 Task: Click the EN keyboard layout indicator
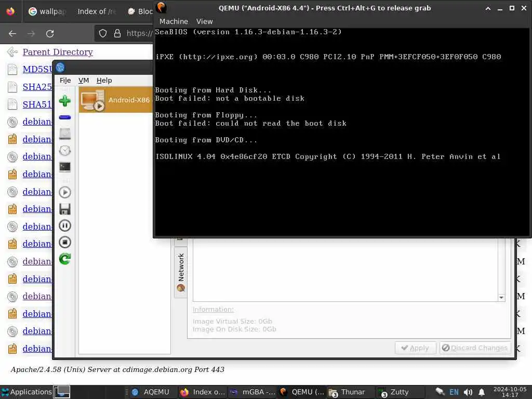pos(454,392)
